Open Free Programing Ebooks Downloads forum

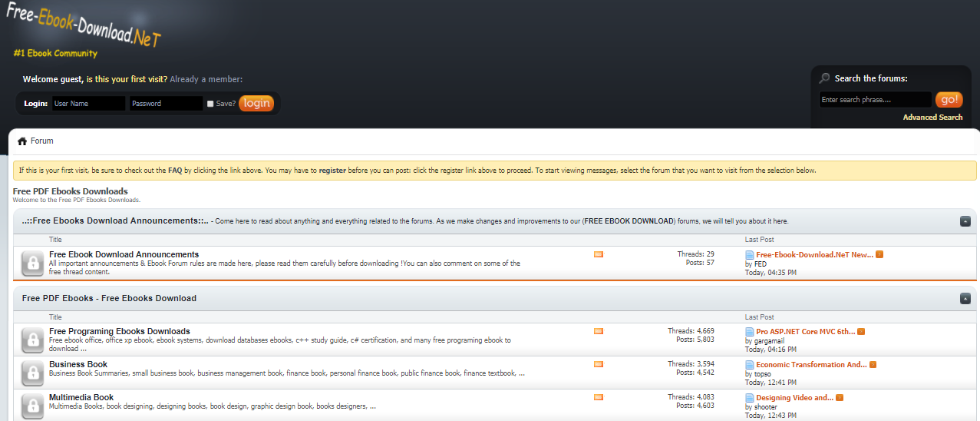(120, 331)
